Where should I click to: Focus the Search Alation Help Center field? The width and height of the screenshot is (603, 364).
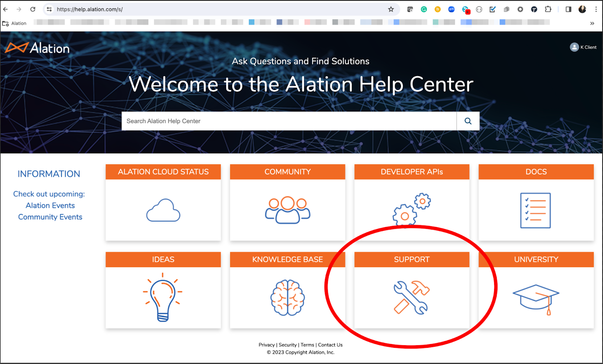coord(289,121)
